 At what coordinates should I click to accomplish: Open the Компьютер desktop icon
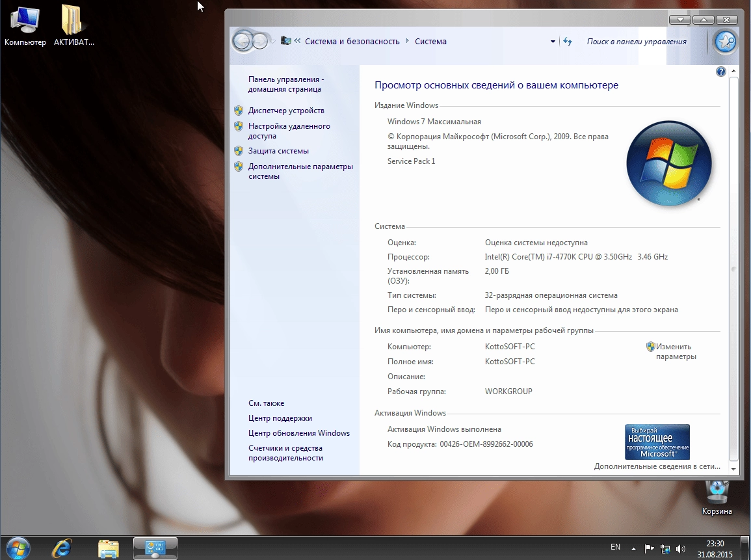tap(25, 25)
